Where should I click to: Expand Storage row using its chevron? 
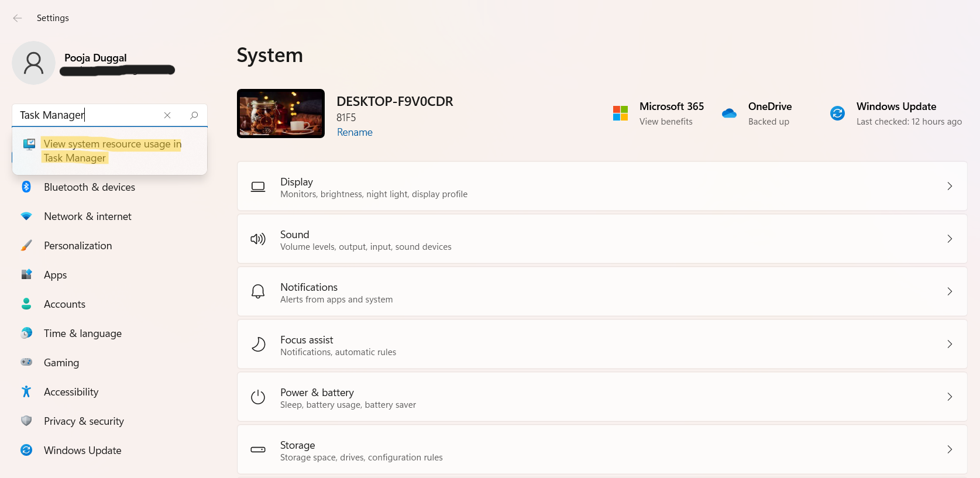pos(949,449)
